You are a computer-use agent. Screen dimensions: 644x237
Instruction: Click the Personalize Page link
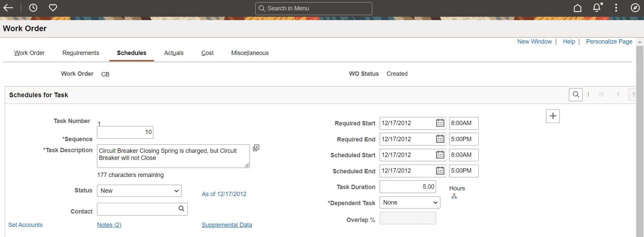[609, 42]
